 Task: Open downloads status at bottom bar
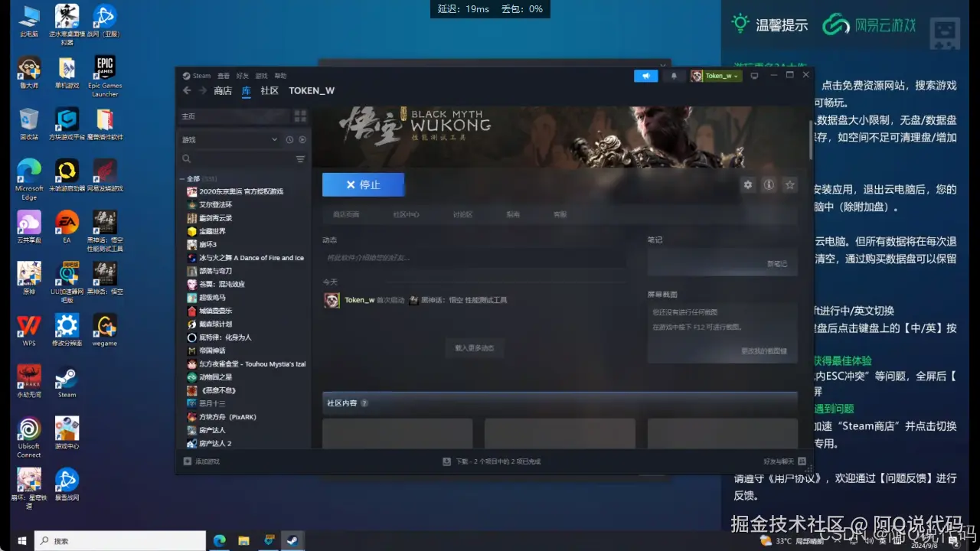pyautogui.click(x=492, y=461)
